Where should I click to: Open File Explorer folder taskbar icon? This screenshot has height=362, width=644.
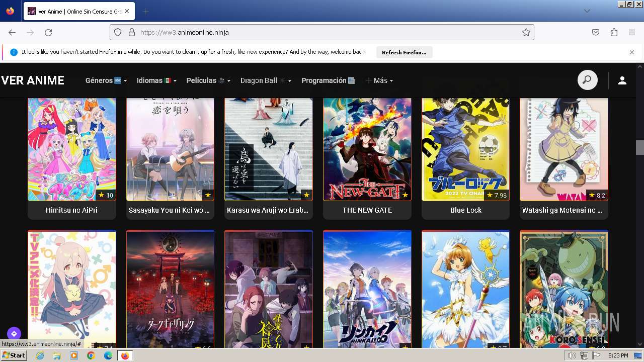click(x=57, y=355)
